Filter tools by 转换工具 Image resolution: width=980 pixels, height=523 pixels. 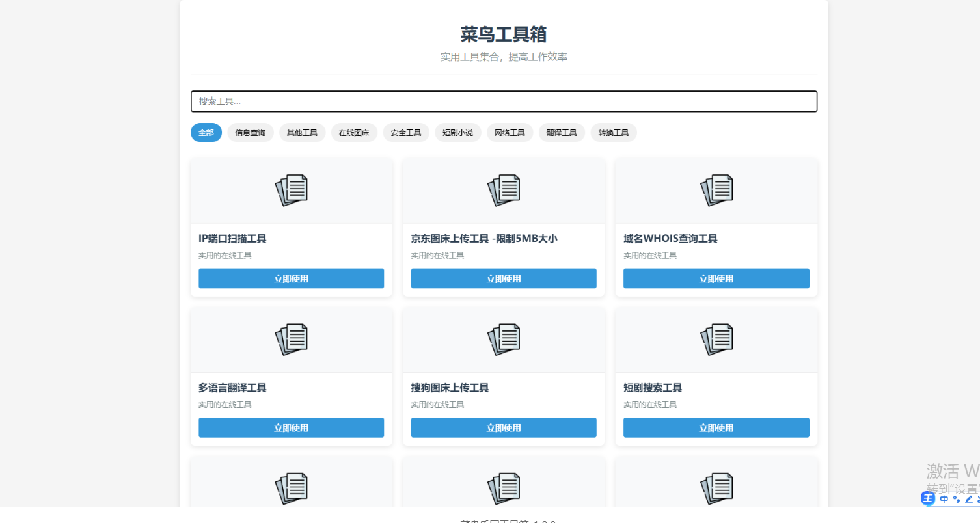pyautogui.click(x=614, y=133)
